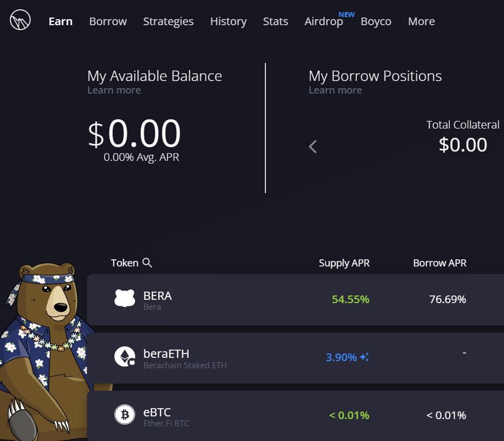Click the BERA token bear icon
The width and height of the screenshot is (504, 441).
pyautogui.click(x=125, y=298)
